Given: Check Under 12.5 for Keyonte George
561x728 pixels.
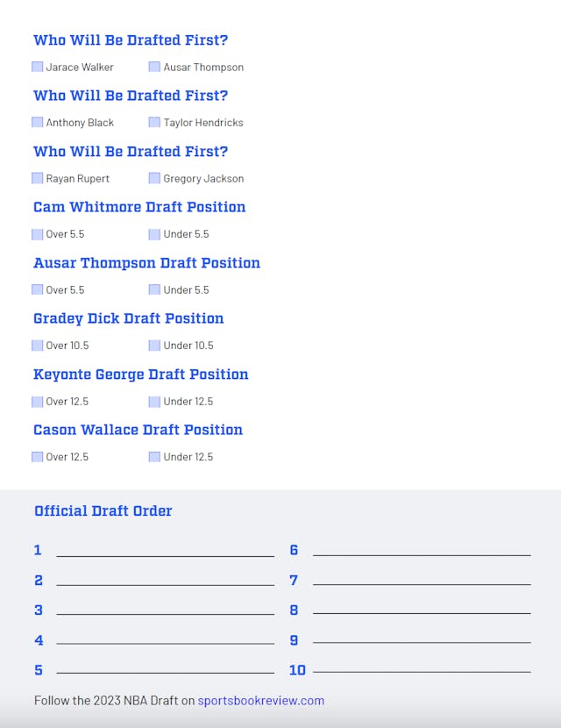Looking at the screenshot, I should [154, 402].
